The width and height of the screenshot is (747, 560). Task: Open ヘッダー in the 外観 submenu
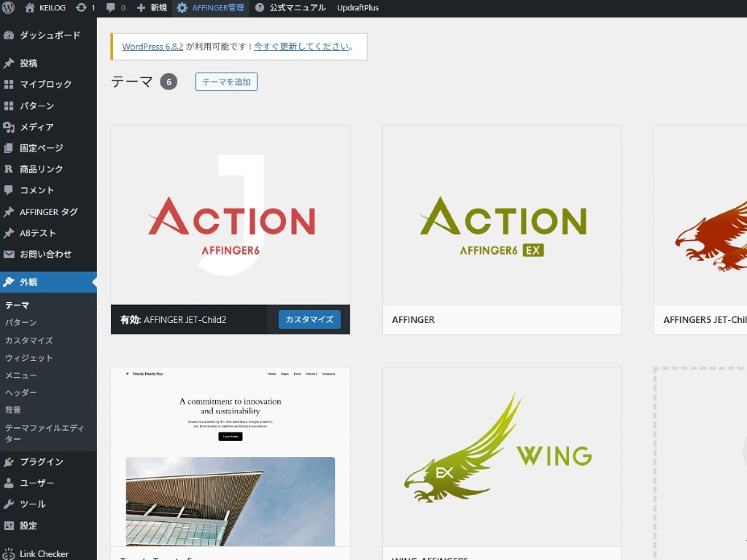point(21,392)
